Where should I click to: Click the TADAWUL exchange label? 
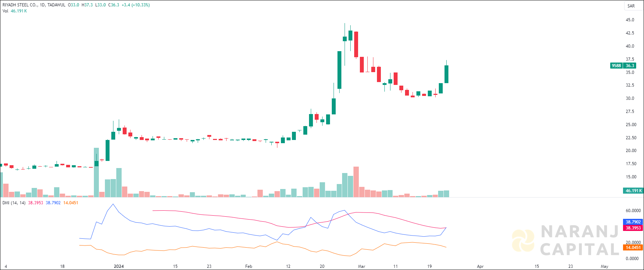coord(57,5)
